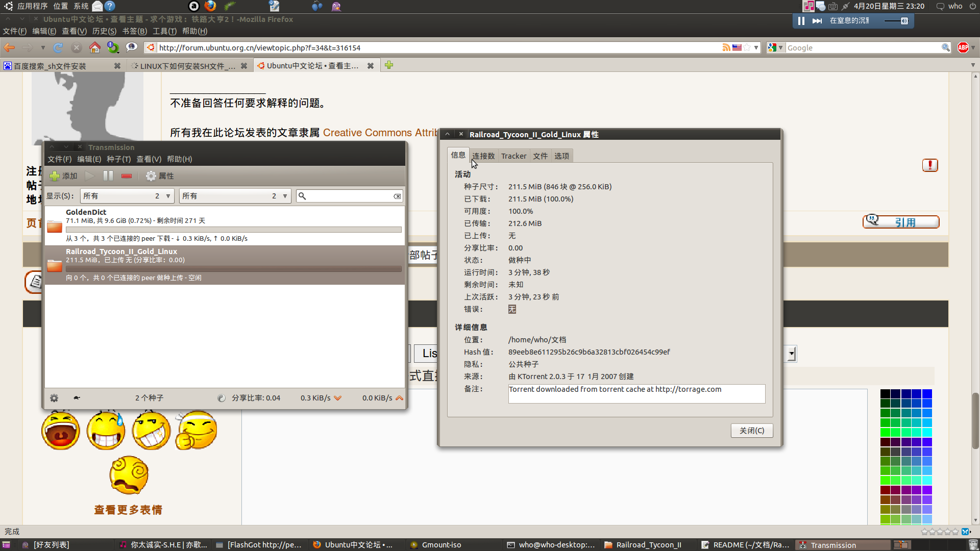
Task: Pause the music player applet
Action: point(801,21)
